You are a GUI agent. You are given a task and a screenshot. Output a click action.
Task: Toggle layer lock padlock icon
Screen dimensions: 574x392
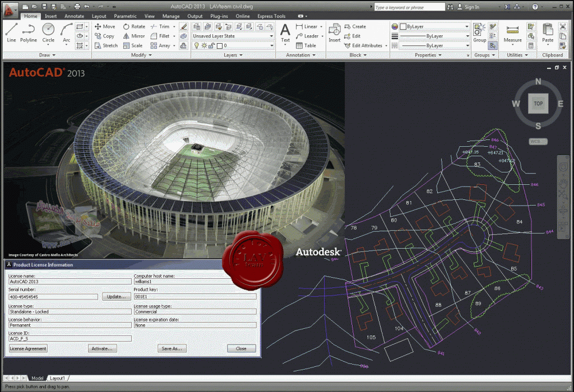(212, 46)
